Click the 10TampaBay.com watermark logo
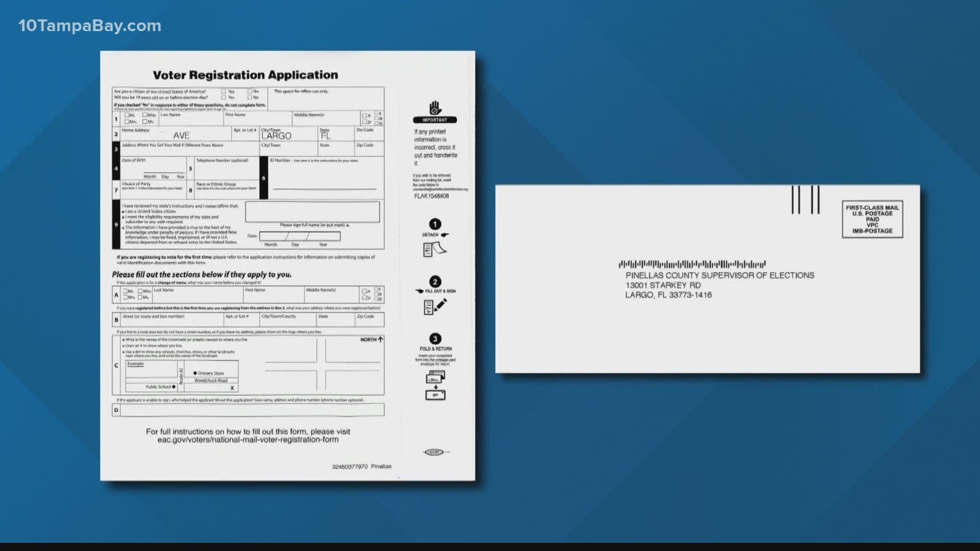 tap(90, 26)
